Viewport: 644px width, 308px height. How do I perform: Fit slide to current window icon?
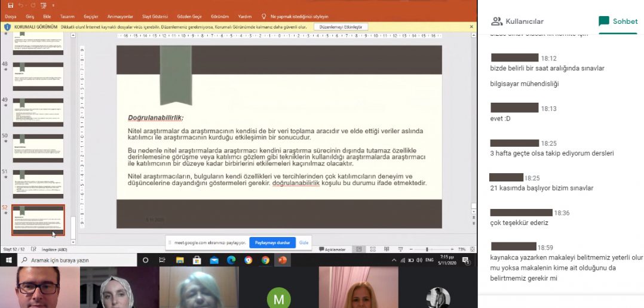pyautogui.click(x=473, y=250)
